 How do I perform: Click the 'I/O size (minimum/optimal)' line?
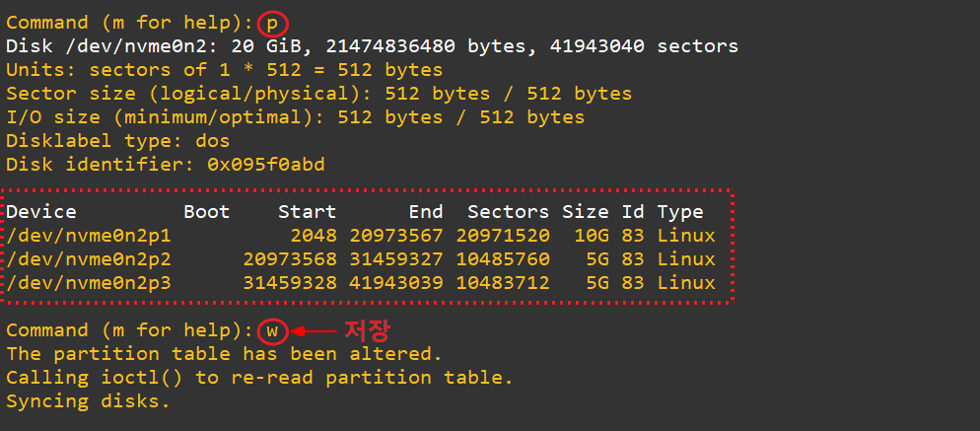[295, 117]
